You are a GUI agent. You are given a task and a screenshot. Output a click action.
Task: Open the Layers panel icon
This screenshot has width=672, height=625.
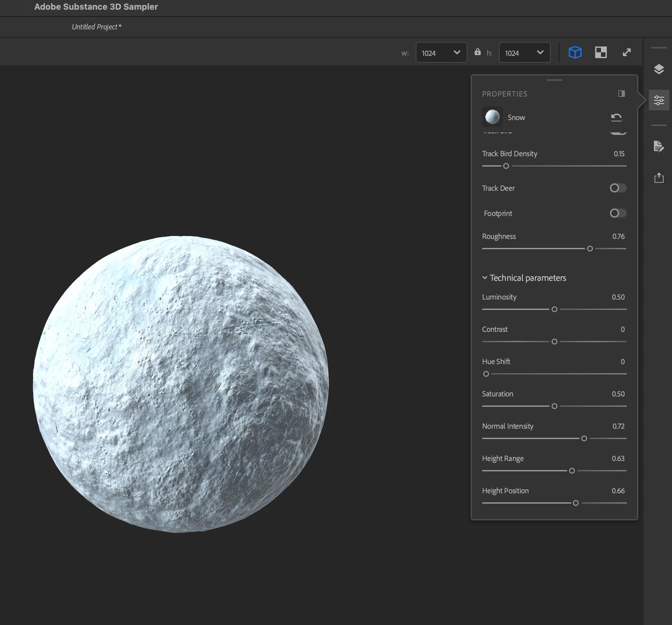(x=658, y=69)
